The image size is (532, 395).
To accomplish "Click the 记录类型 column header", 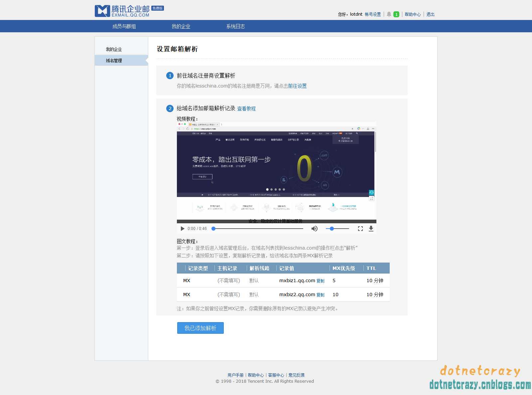I will click(x=198, y=268).
